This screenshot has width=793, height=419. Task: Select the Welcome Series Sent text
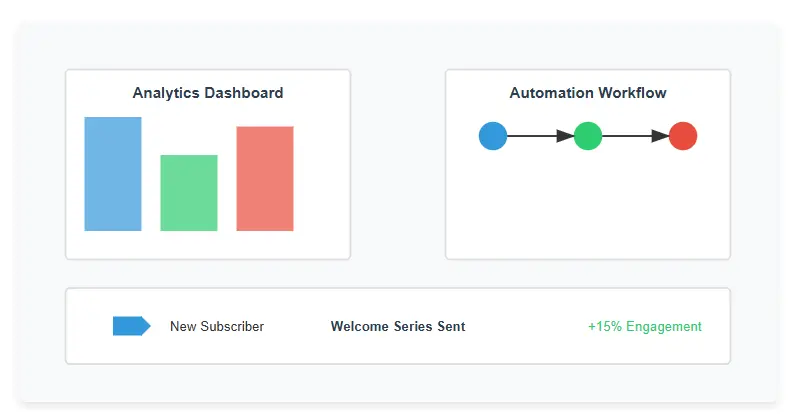pos(398,326)
